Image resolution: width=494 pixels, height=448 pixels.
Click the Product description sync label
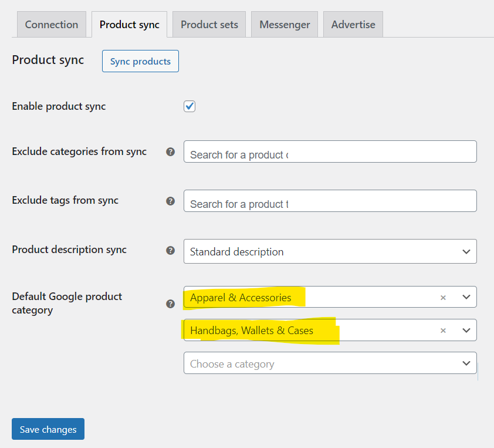tap(69, 250)
